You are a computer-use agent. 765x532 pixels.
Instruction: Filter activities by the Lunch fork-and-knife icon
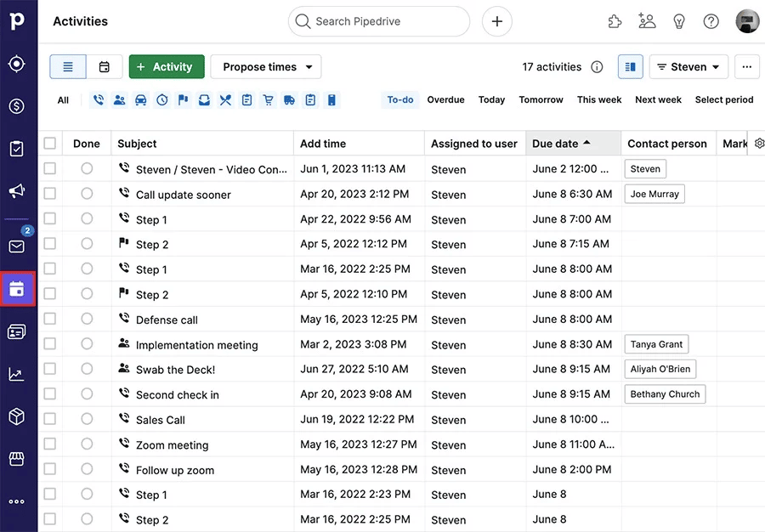click(224, 99)
